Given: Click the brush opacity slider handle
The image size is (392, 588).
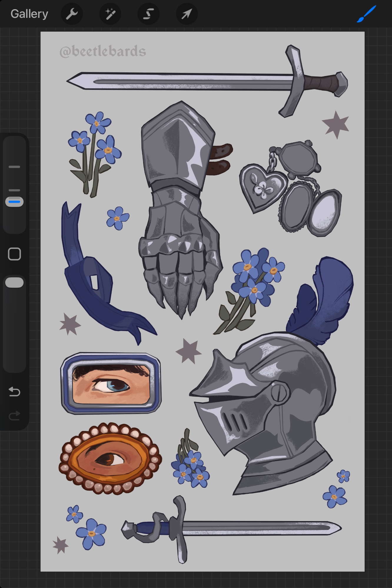Looking at the screenshot, I should pyautogui.click(x=14, y=282).
